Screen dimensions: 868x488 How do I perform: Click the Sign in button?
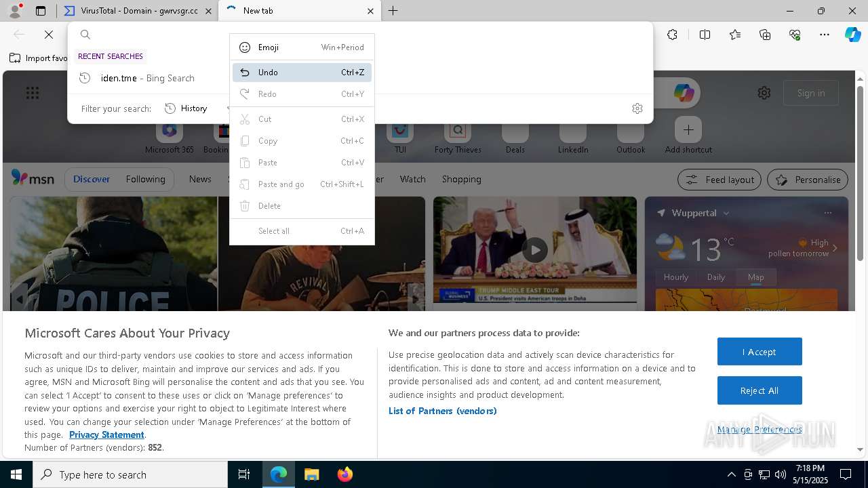[x=811, y=93]
